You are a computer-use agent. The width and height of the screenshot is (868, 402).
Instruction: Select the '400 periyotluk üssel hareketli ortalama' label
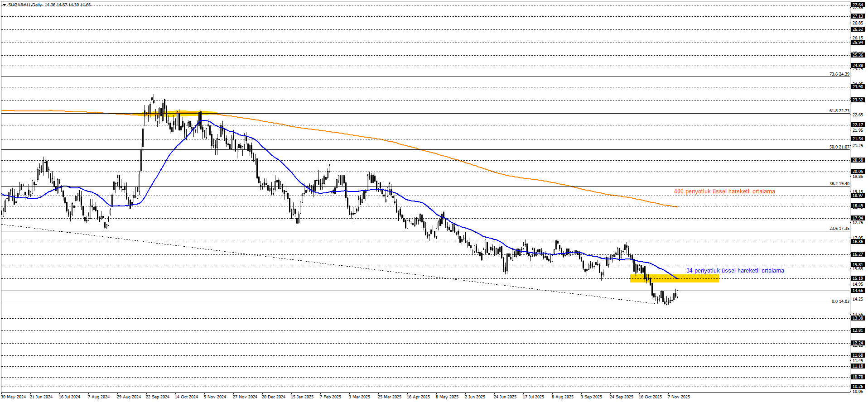(x=724, y=191)
